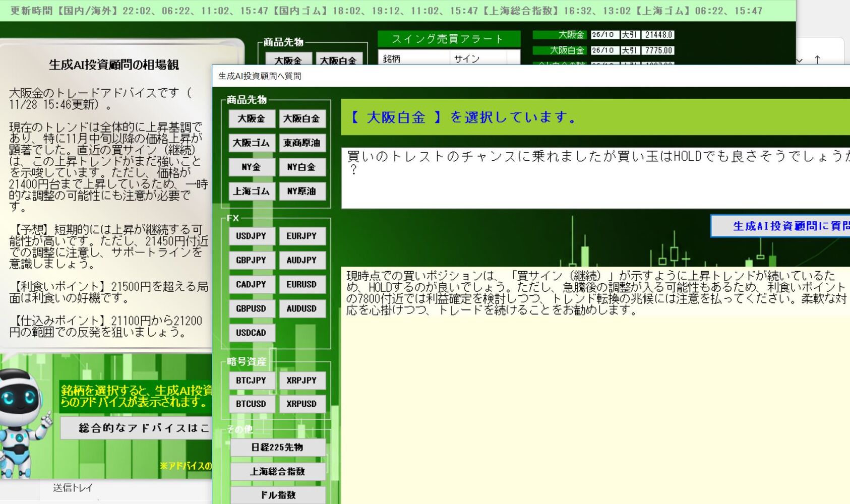Pick the NY原油 button
The height and width of the screenshot is (504, 850).
pyautogui.click(x=302, y=192)
